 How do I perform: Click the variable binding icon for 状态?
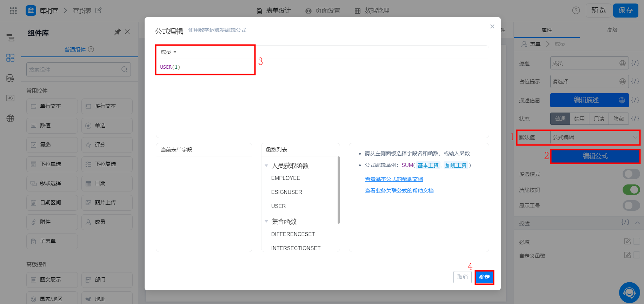pyautogui.click(x=635, y=119)
